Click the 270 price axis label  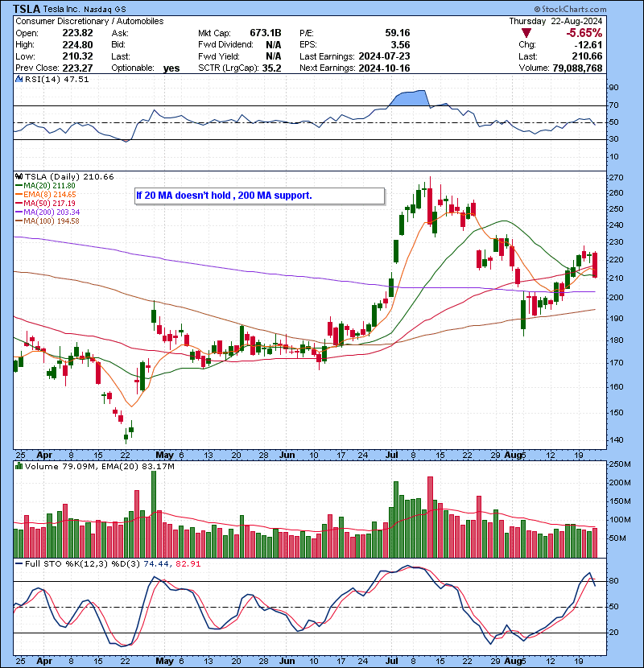tap(616, 178)
